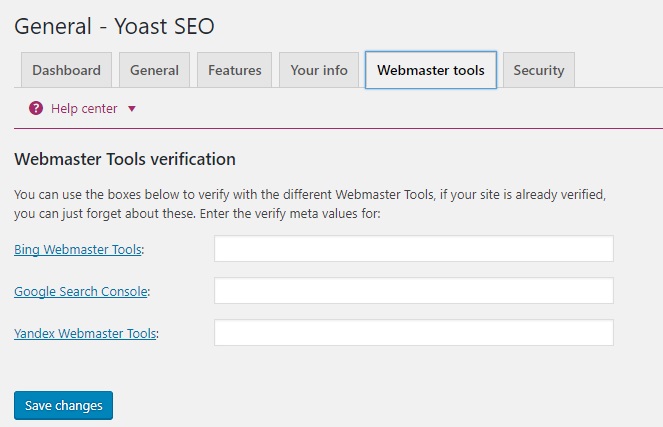The width and height of the screenshot is (663, 427).
Task: Click the Webmaster Tools verification heading
Action: pos(125,159)
